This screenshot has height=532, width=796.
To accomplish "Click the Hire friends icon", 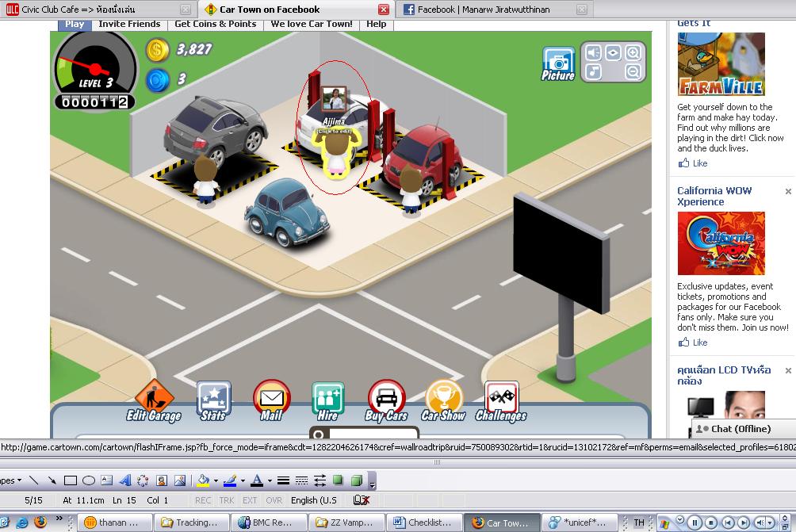I will tap(327, 400).
